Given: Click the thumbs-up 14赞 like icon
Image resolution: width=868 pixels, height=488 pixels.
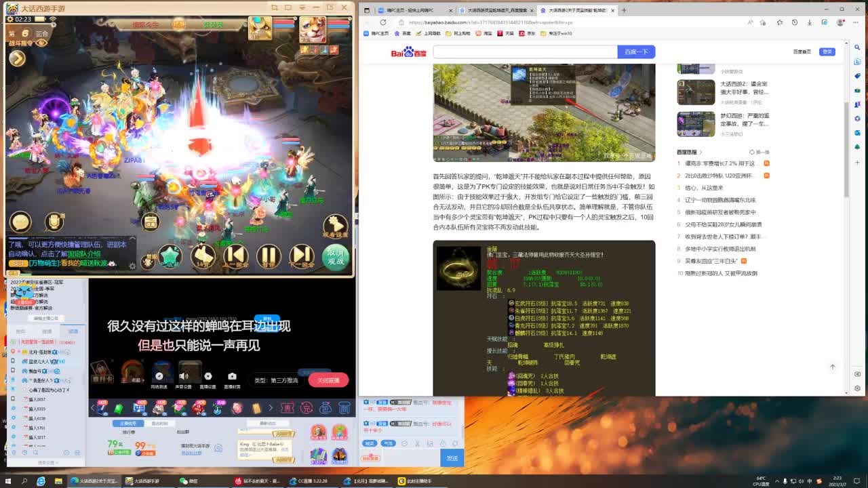Looking at the screenshot, I should (203, 254).
